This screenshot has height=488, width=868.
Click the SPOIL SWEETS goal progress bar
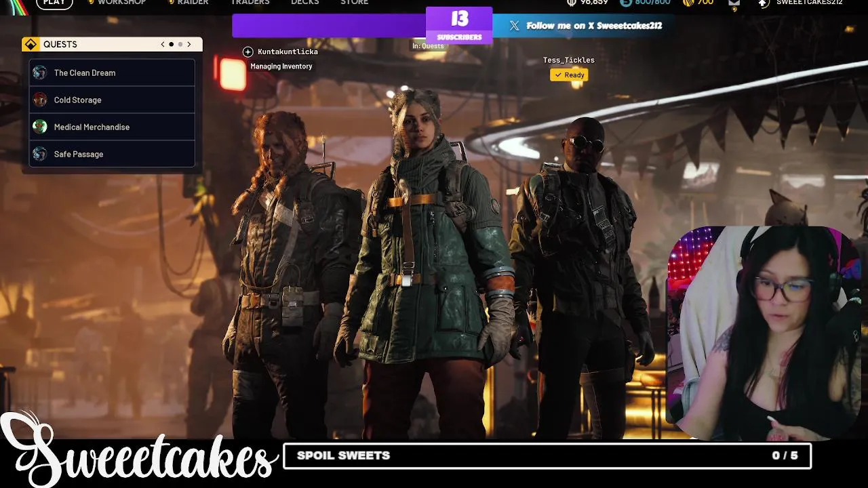(x=547, y=455)
